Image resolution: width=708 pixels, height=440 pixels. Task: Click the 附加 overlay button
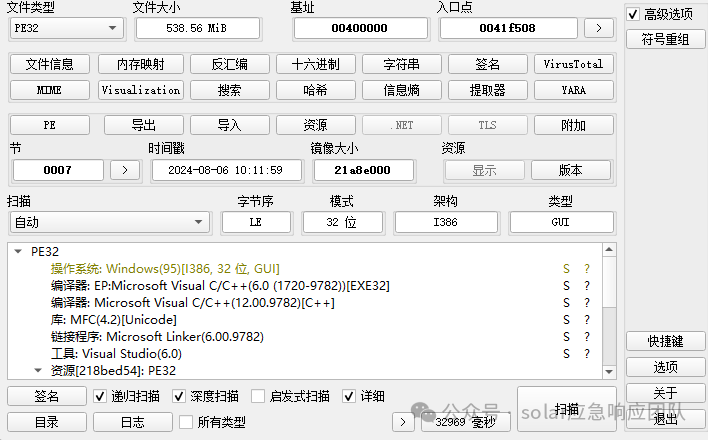coord(573,125)
